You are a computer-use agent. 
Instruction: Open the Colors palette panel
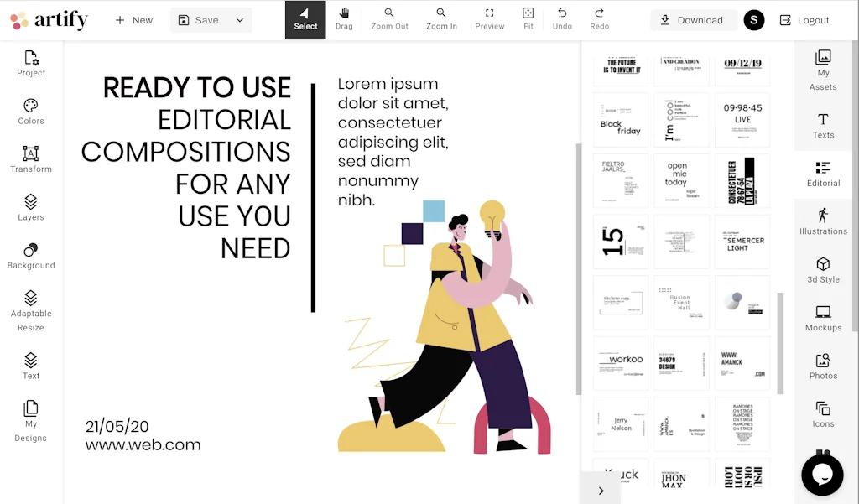(x=31, y=112)
